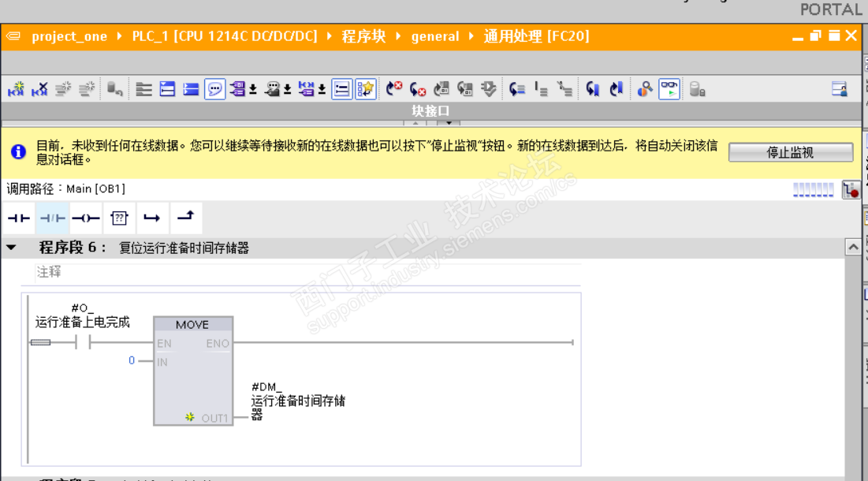Toggle free-form comments speech bubble icon
868x481 pixels.
(x=214, y=89)
